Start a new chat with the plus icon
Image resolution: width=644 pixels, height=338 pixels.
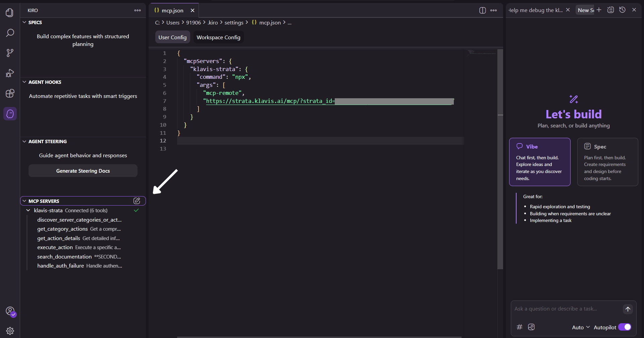point(599,10)
